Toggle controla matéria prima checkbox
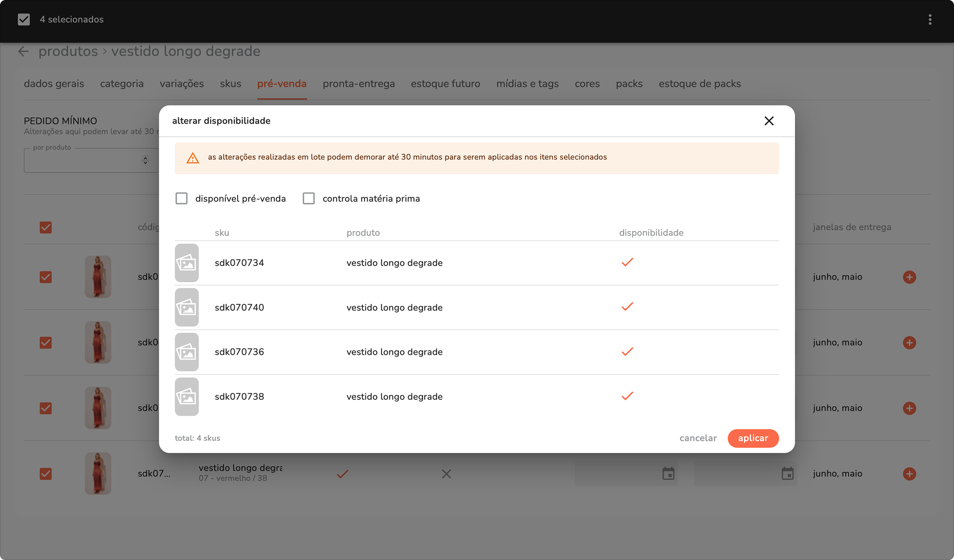 [x=309, y=199]
